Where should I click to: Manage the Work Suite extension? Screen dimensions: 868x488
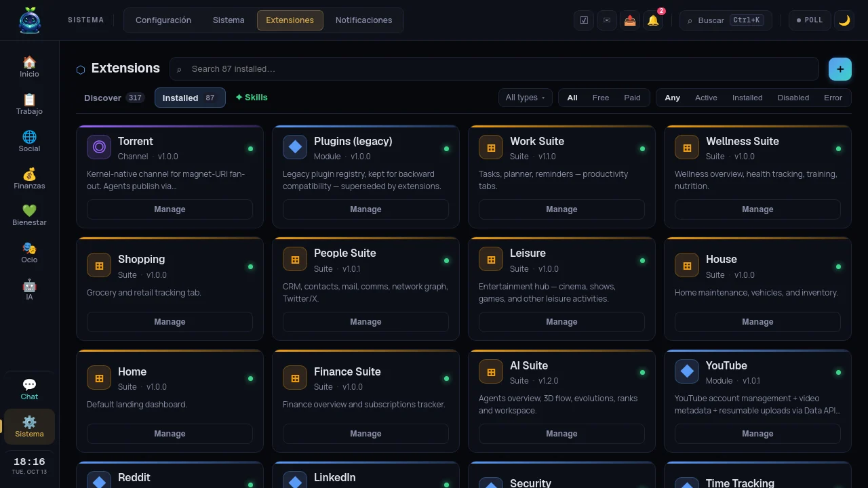(561, 209)
